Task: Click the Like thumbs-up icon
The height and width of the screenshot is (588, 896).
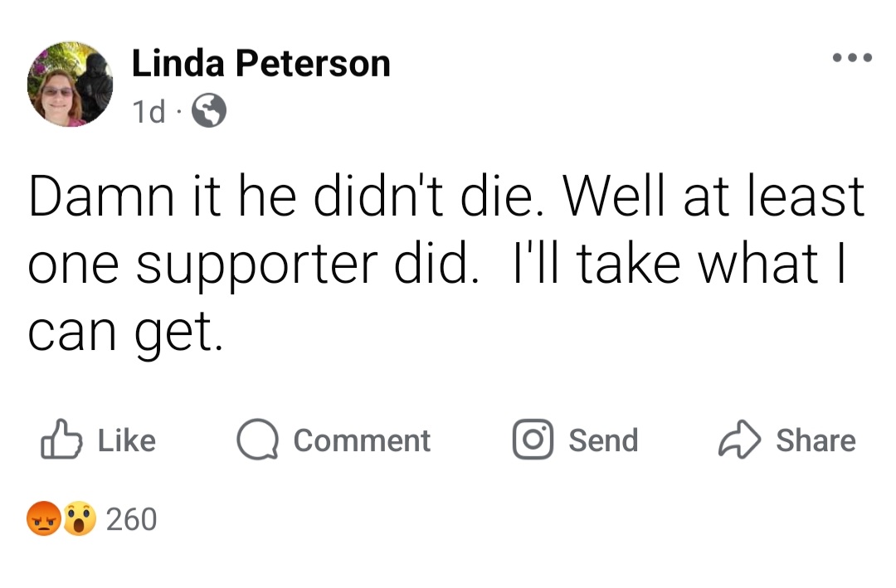Action: [x=61, y=440]
